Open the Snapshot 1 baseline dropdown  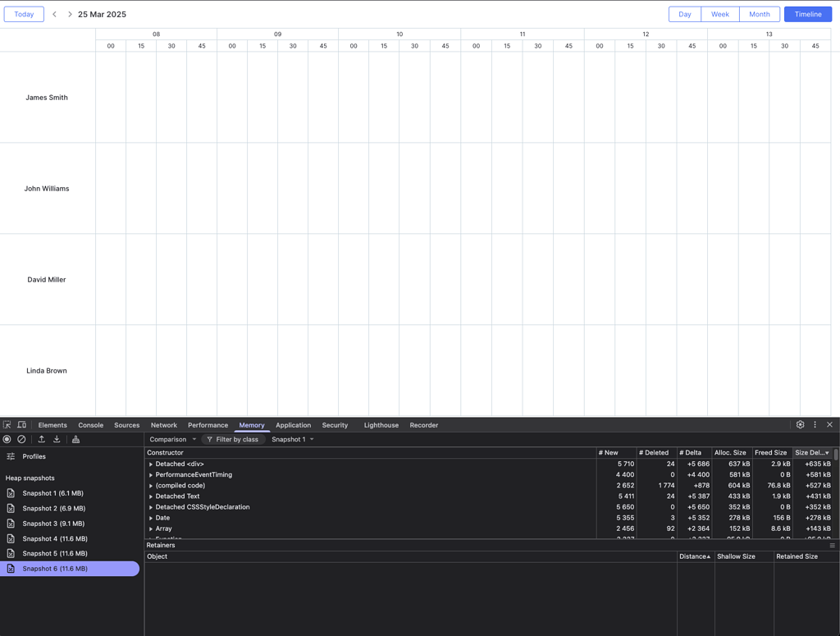[x=292, y=439]
